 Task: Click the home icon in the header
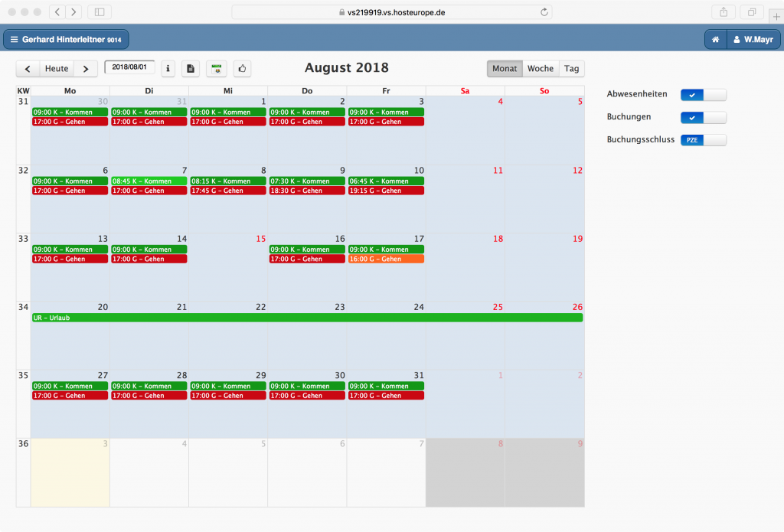(x=715, y=38)
